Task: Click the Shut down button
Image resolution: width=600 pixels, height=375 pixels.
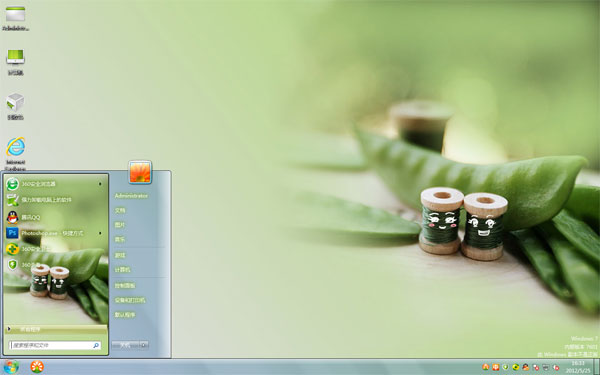Action: 126,345
